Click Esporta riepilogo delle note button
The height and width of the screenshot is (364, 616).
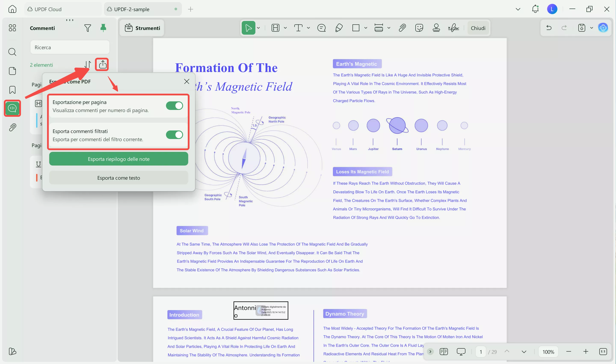pyautogui.click(x=118, y=159)
